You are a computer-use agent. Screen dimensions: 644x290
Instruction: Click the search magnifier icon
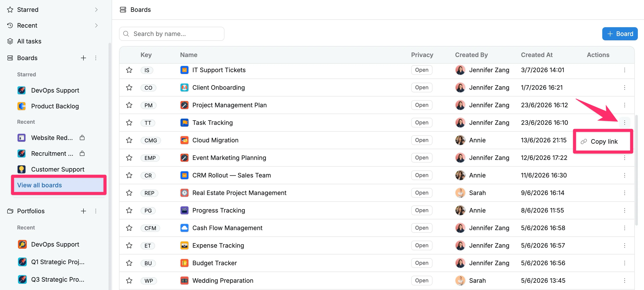(x=126, y=34)
